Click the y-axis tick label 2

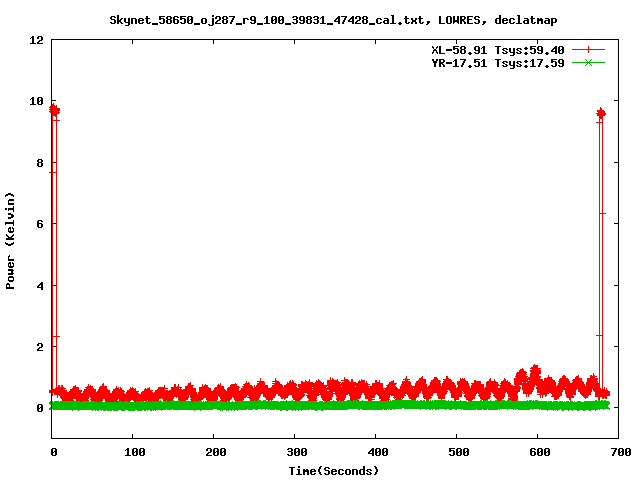point(40,347)
